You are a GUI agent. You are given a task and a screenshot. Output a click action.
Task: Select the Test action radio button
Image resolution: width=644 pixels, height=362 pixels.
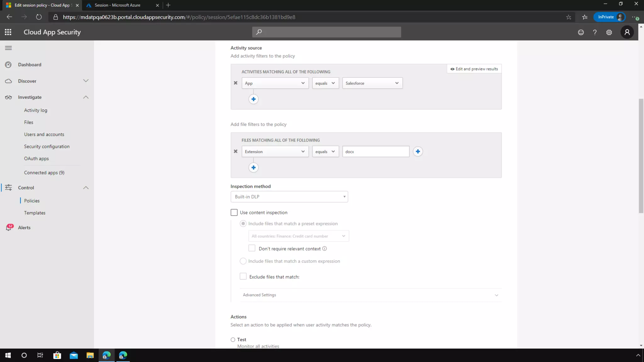233,340
